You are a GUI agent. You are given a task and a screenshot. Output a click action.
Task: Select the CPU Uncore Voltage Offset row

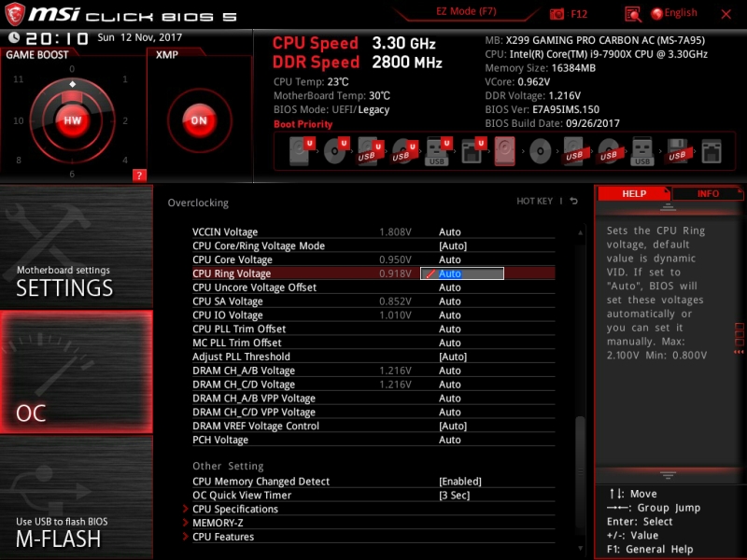coord(373,287)
